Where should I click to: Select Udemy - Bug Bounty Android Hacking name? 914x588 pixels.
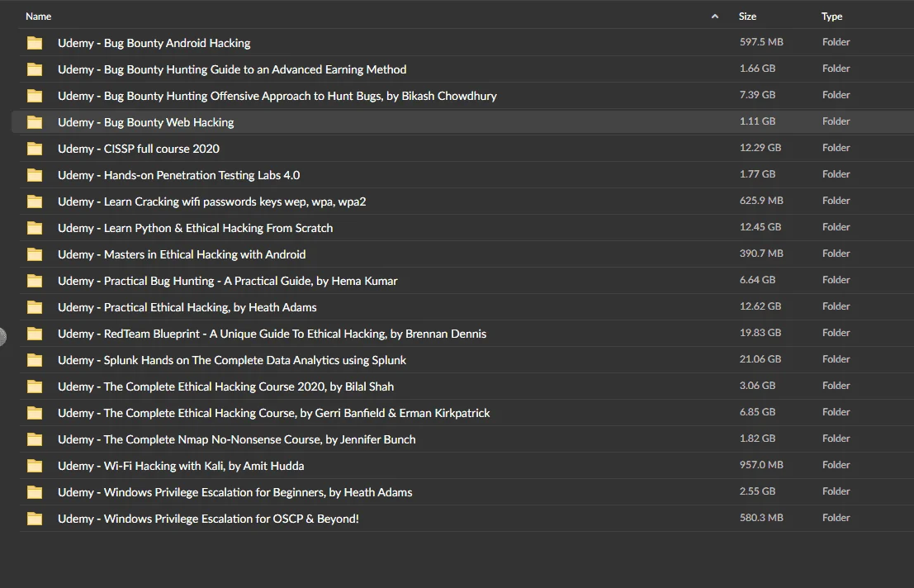154,43
